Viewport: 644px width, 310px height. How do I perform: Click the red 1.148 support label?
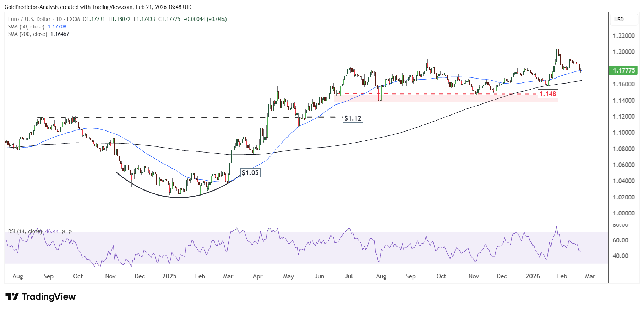548,94
